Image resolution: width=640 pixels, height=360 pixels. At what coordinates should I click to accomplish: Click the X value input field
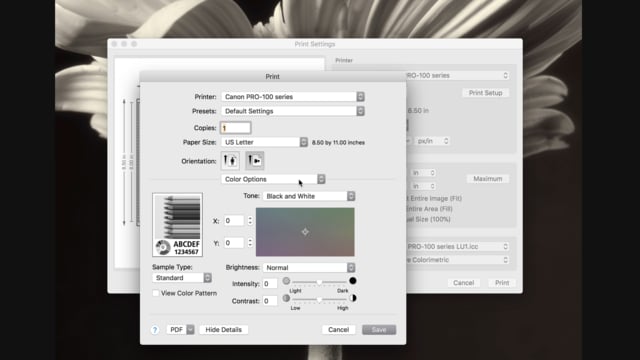click(234, 221)
